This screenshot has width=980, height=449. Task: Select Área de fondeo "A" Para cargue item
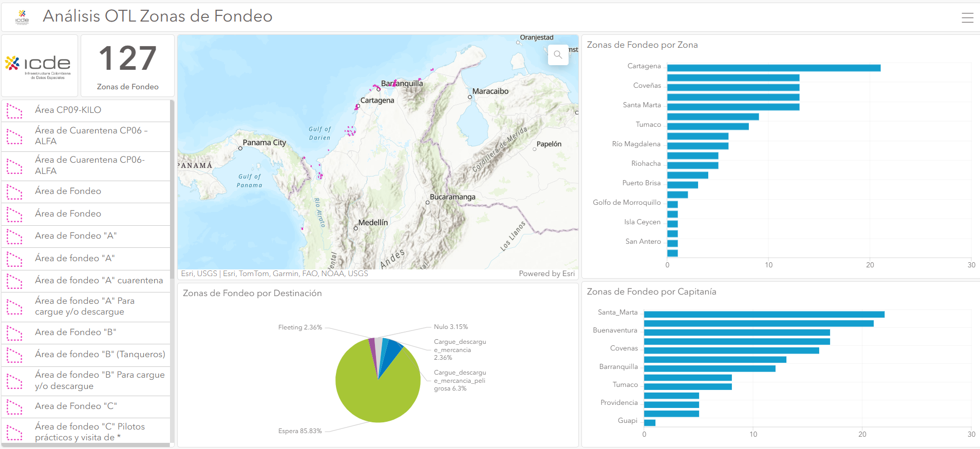85,306
